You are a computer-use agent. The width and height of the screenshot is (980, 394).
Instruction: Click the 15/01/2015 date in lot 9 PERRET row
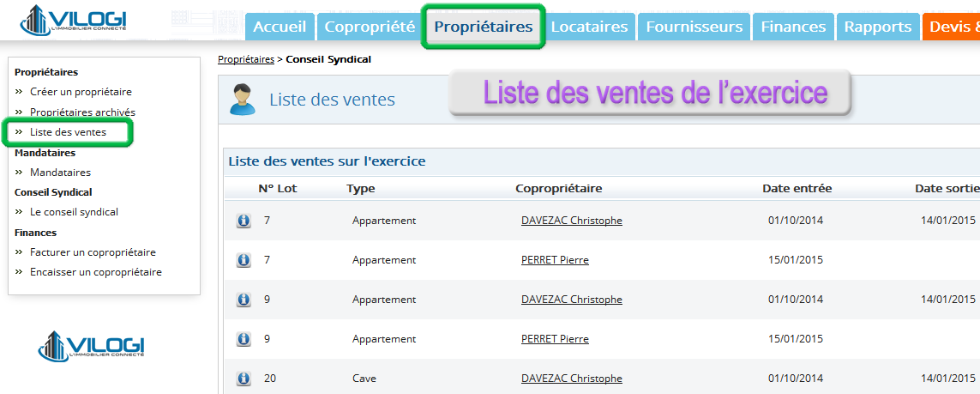(796, 339)
